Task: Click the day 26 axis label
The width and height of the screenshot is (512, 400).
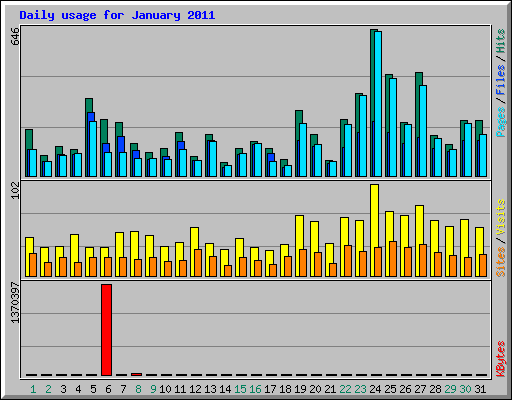Action: click(x=405, y=389)
